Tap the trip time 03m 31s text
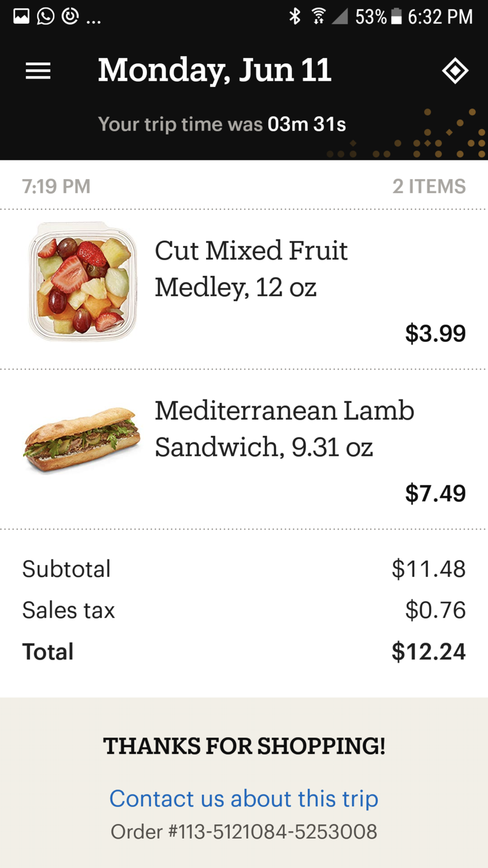The width and height of the screenshot is (488, 868). 307,124
